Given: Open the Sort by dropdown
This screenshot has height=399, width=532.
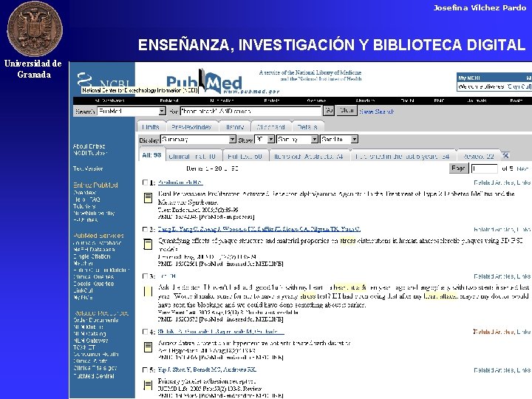Looking at the screenshot, I should pyautogui.click(x=298, y=139).
